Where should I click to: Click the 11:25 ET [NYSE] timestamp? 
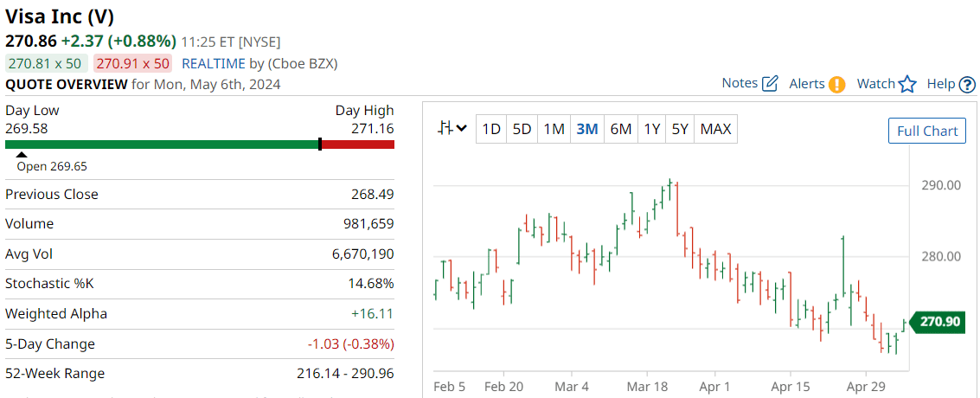tap(231, 42)
